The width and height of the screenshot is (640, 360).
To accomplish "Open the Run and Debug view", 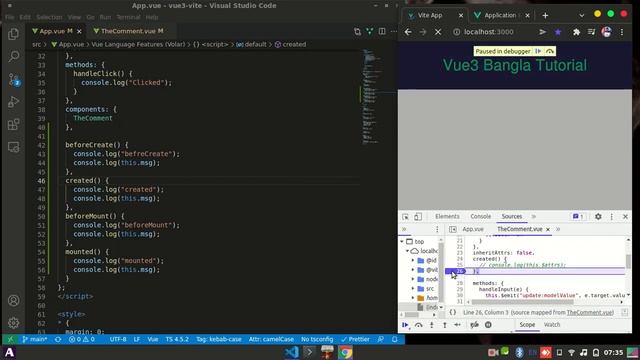I will coord(13,102).
